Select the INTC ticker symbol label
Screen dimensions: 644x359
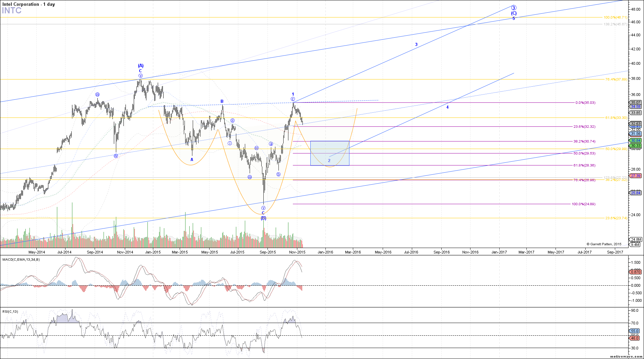point(12,11)
